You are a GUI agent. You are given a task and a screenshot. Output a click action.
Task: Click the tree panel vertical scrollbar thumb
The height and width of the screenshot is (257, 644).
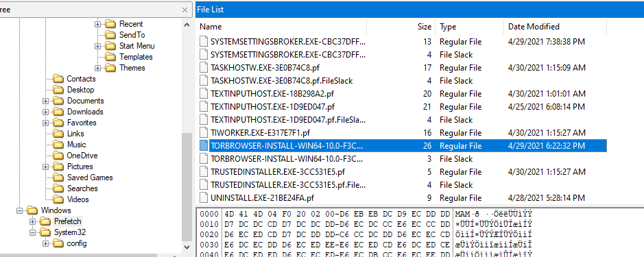[x=187, y=187]
